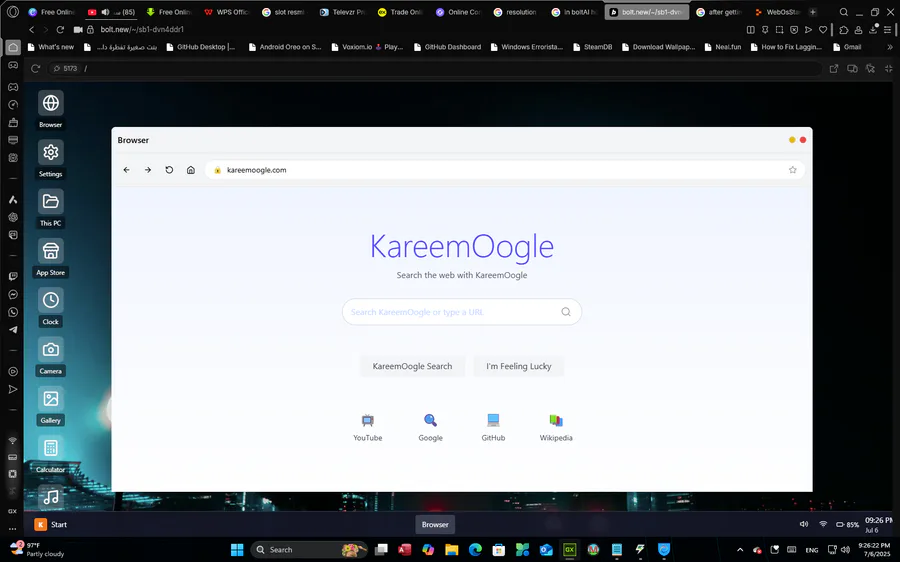Switch to the WPS Office tab

(x=226, y=12)
